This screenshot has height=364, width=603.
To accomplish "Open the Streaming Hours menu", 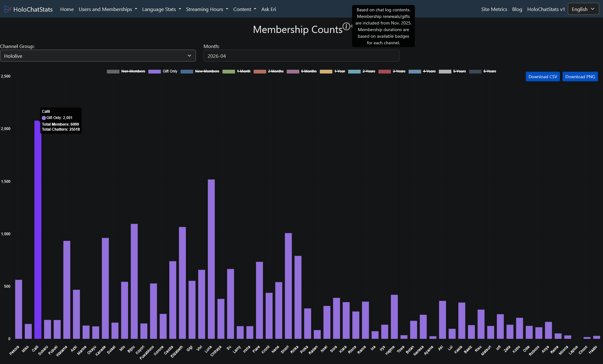I will [x=207, y=9].
